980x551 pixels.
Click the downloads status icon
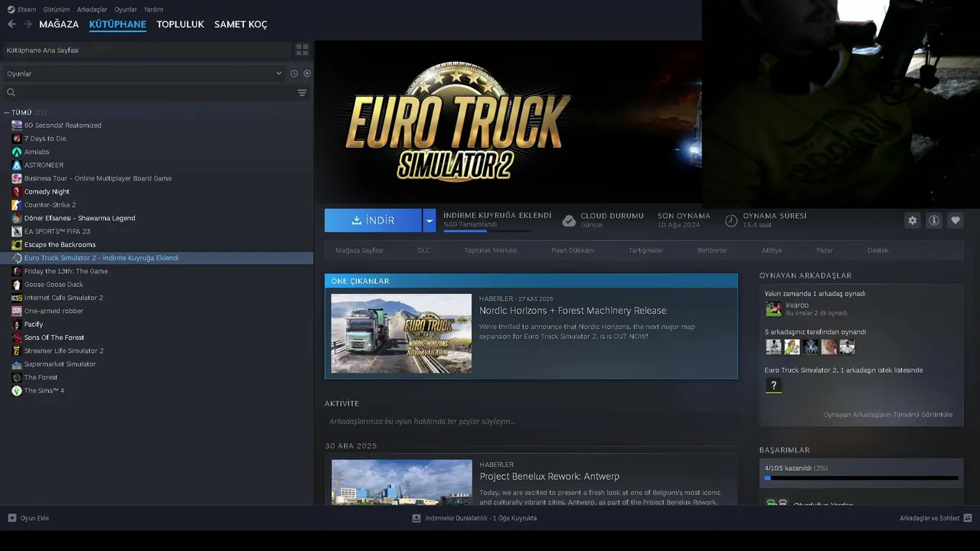pyautogui.click(x=416, y=518)
